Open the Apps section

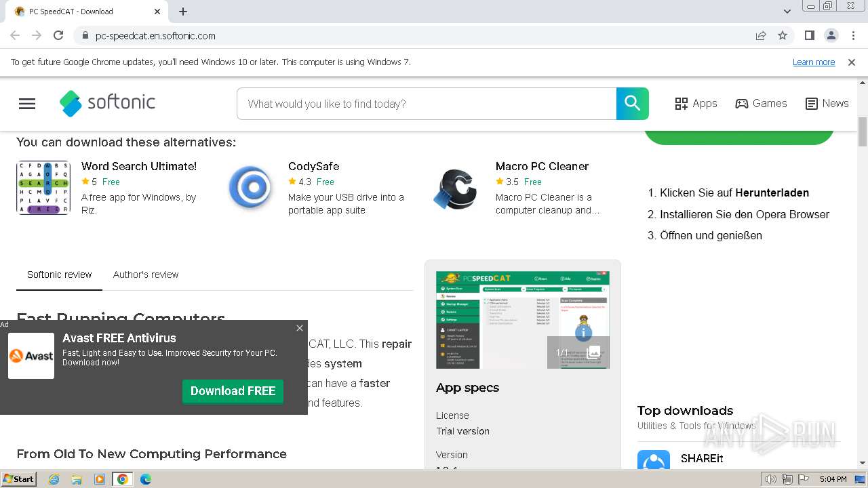[x=696, y=104]
